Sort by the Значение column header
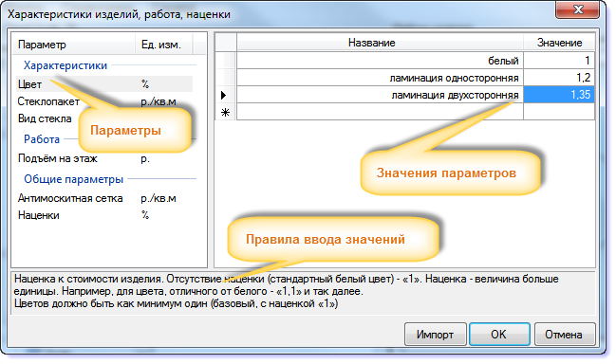This screenshot has height=364, width=616. pyautogui.click(x=559, y=43)
